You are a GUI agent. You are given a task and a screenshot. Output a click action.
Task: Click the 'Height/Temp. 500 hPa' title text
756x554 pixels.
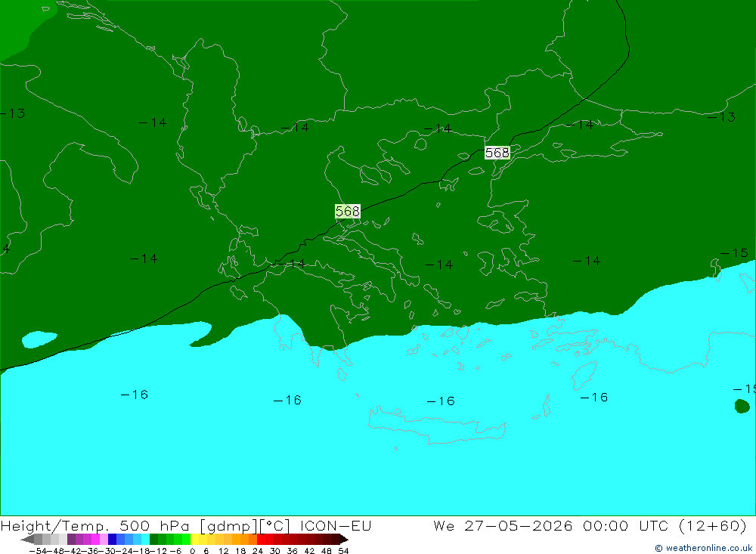[95, 526]
